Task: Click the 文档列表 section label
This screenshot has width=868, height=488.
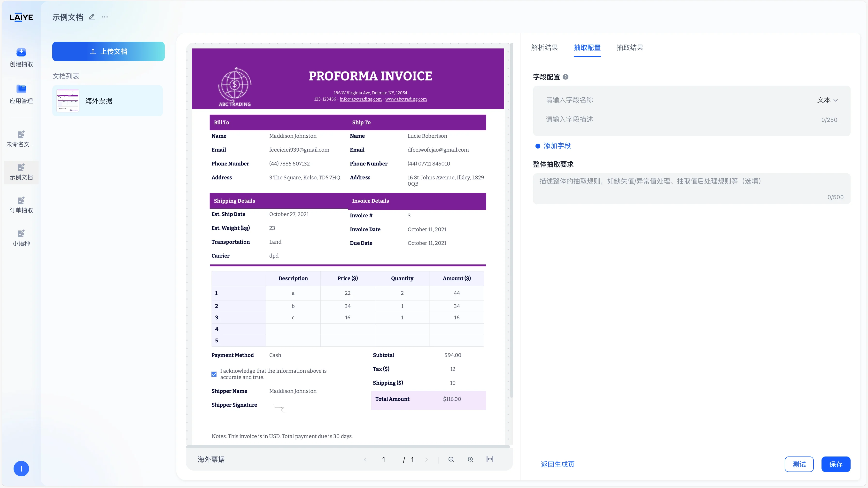Action: click(x=66, y=76)
